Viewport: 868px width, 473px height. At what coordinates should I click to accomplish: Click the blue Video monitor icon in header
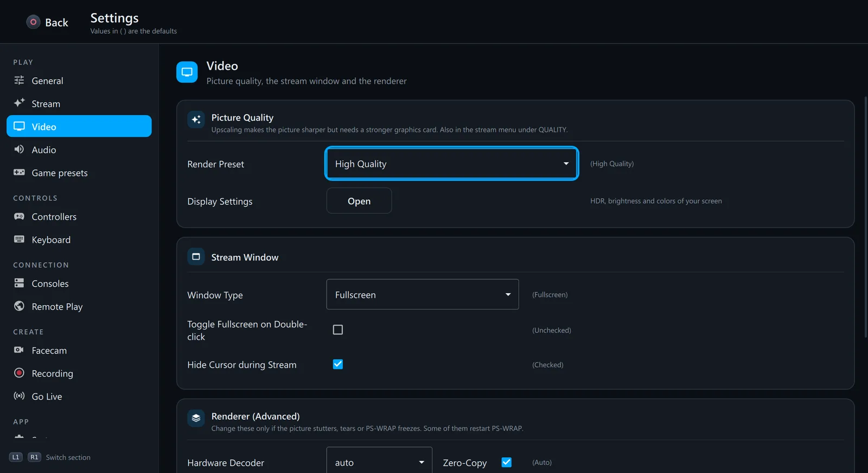[187, 72]
